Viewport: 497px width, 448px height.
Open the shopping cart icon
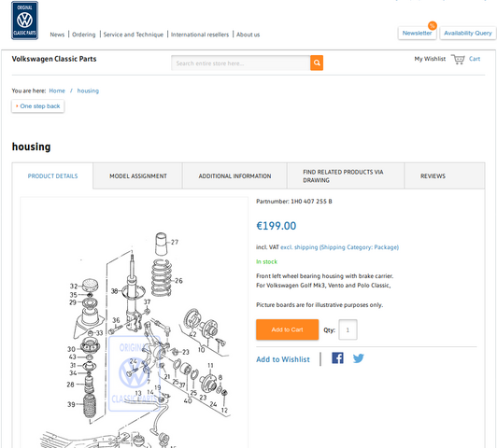click(x=458, y=59)
